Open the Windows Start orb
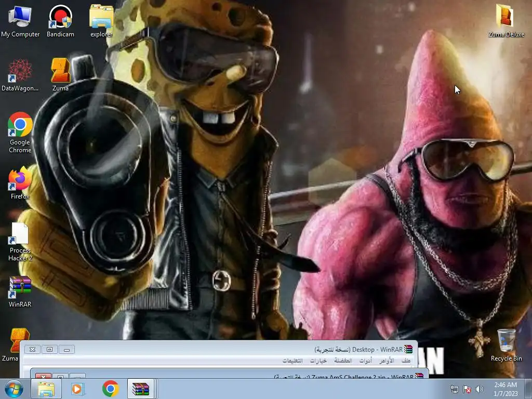Image resolution: width=532 pixels, height=399 pixels. 14,389
